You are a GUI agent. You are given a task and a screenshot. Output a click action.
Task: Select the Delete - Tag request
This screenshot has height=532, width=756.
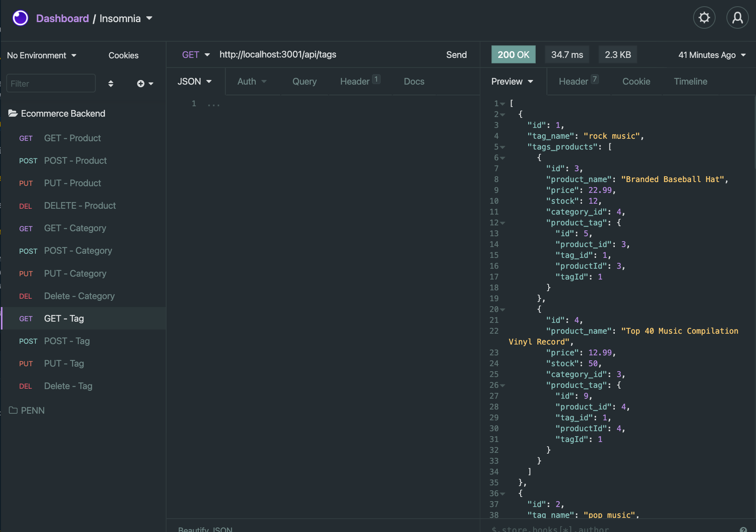pyautogui.click(x=83, y=386)
